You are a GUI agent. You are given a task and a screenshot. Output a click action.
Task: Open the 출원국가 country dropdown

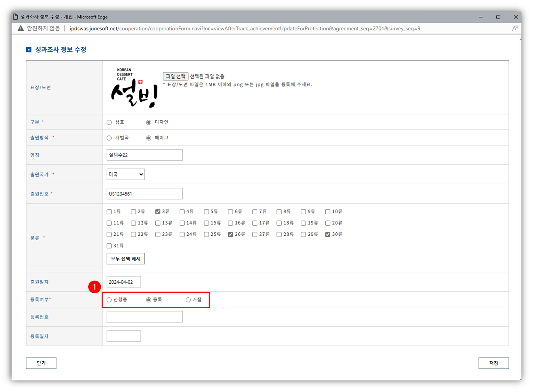click(125, 174)
